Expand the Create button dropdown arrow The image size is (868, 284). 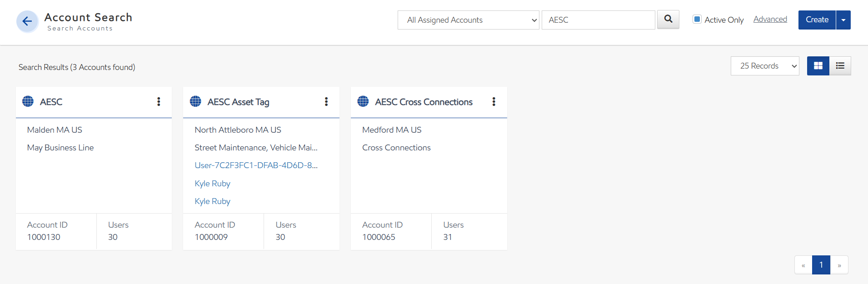click(843, 20)
